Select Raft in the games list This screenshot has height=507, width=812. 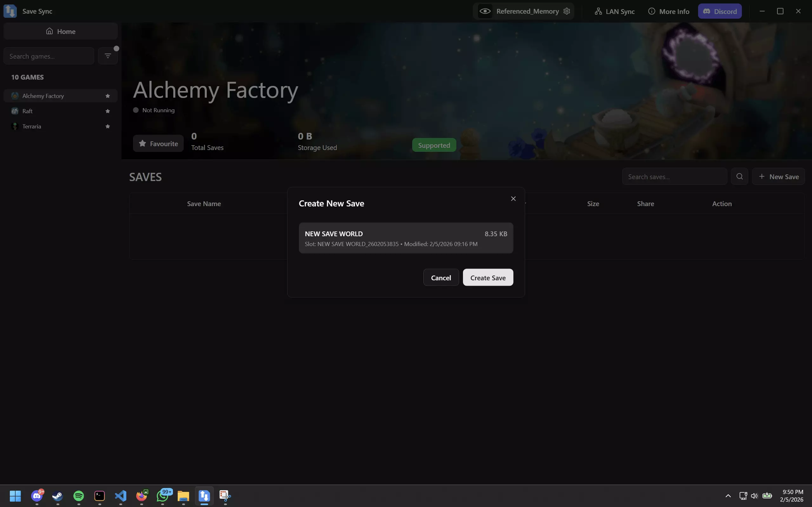coord(28,111)
